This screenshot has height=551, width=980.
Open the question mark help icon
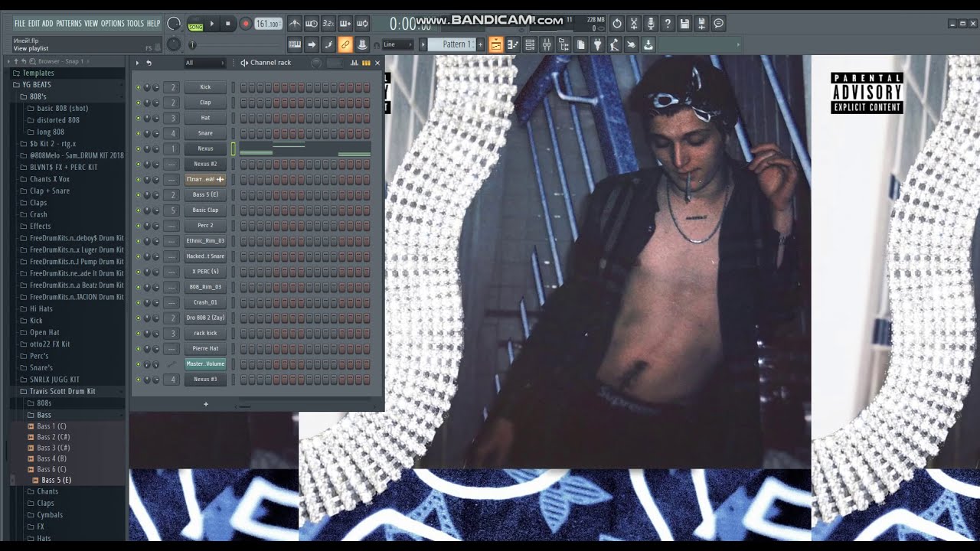pos(668,24)
